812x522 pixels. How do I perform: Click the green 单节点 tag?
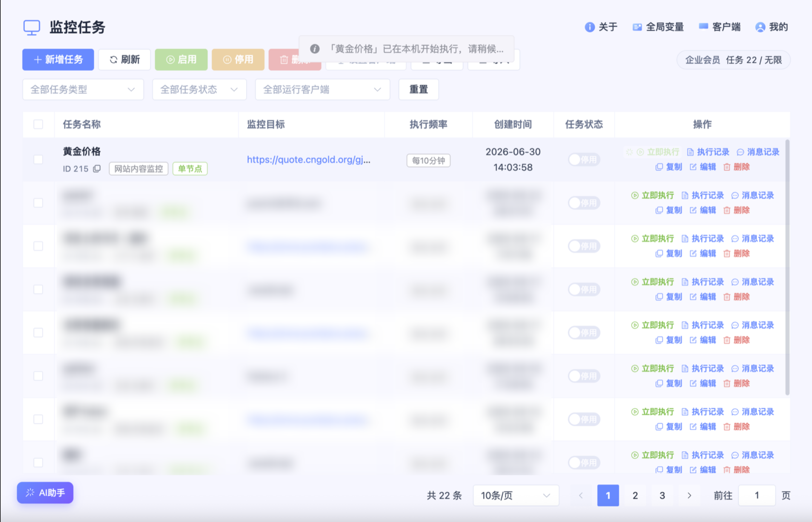190,169
